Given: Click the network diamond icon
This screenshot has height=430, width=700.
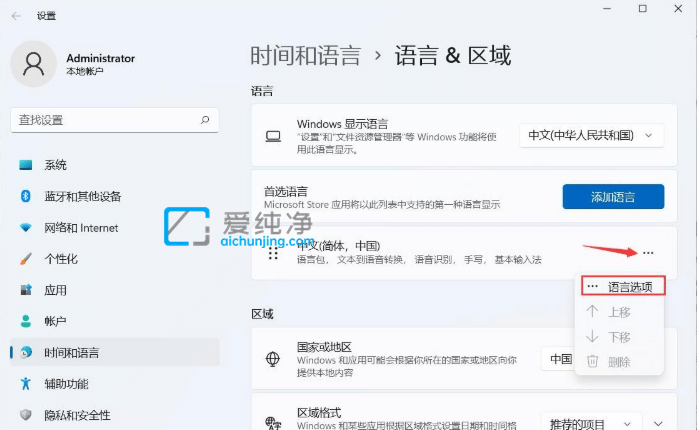Looking at the screenshot, I should click(26, 228).
